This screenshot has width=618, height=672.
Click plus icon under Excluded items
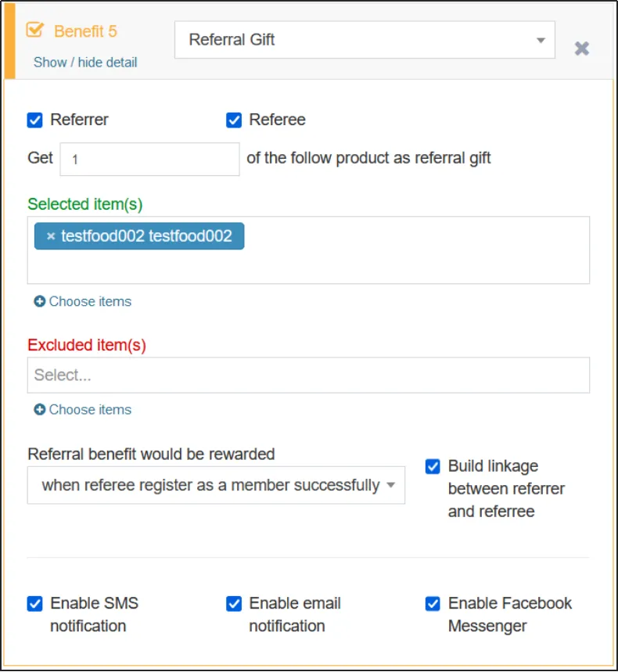pos(40,409)
